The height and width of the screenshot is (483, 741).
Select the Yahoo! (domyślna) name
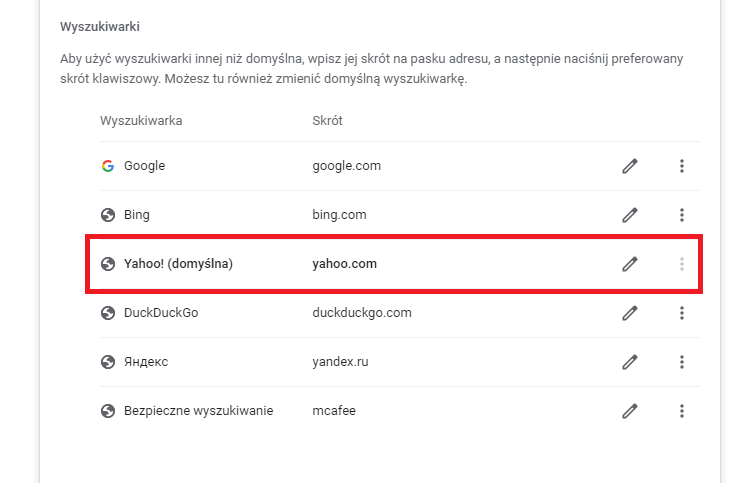(x=178, y=264)
